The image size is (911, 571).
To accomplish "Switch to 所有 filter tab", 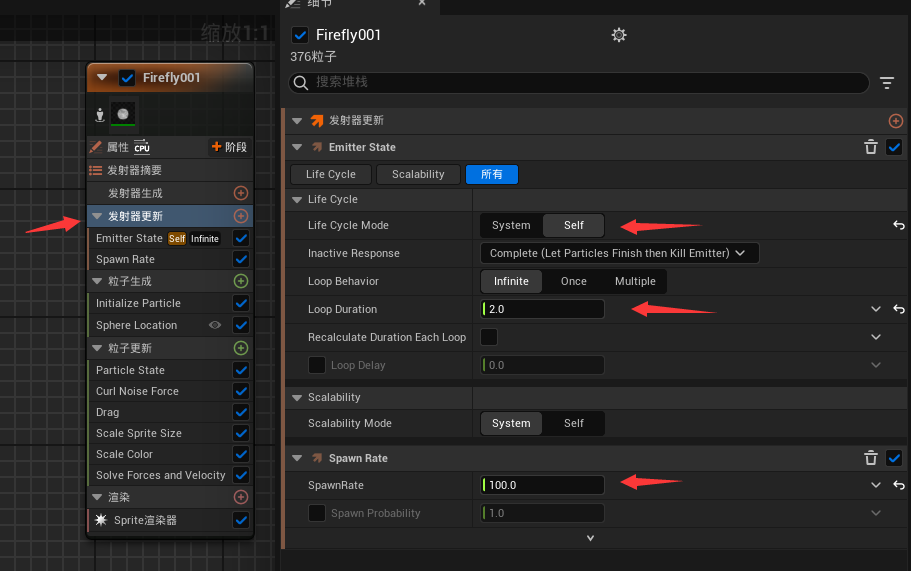I will pyautogui.click(x=492, y=174).
